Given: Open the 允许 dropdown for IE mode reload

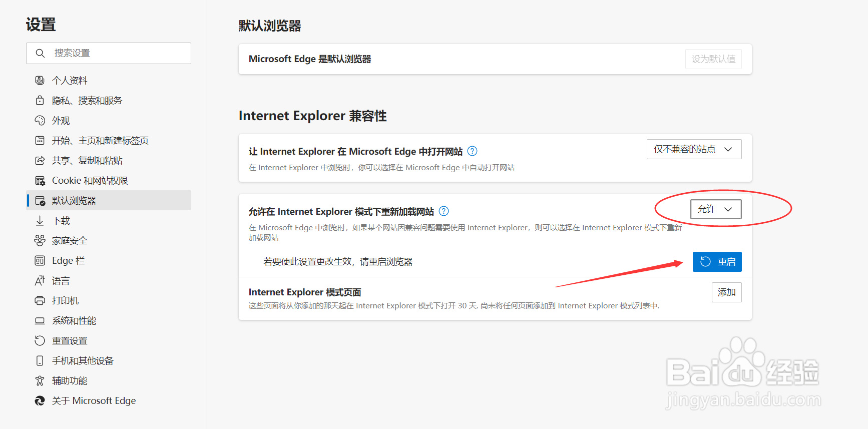Looking at the screenshot, I should point(716,209).
